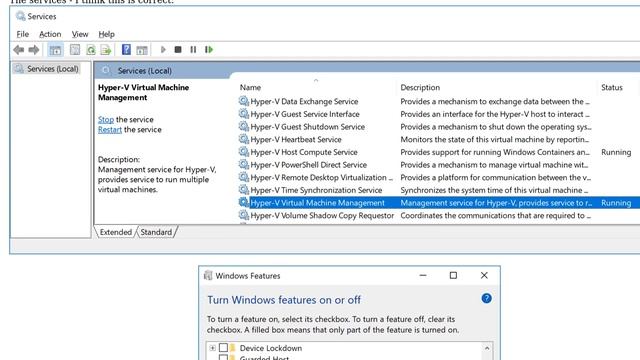Image resolution: width=640 pixels, height=360 pixels.
Task: Click the Refresh toolbar icon
Action: (91, 50)
